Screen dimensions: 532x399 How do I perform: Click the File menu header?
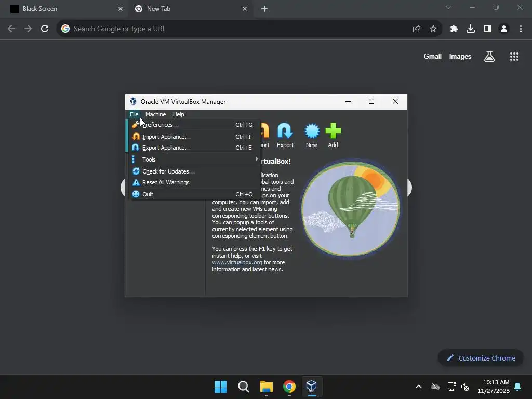pyautogui.click(x=134, y=114)
